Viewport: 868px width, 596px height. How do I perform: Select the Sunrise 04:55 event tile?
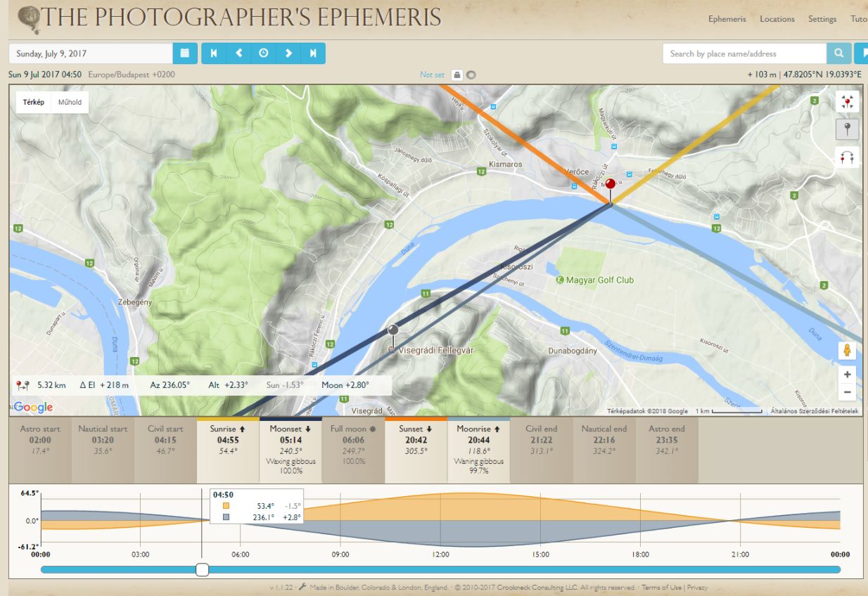tap(228, 451)
